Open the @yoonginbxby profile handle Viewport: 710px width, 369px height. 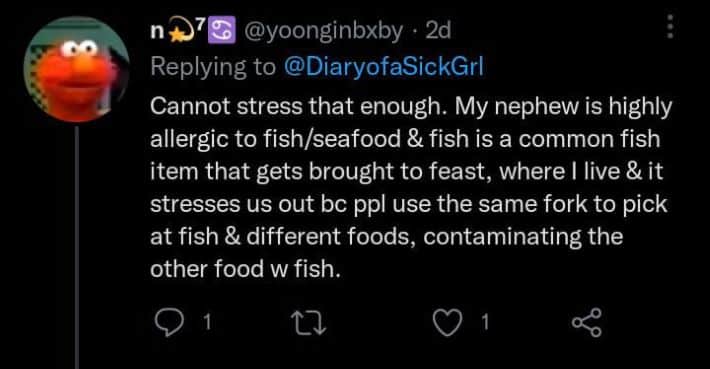(x=323, y=31)
